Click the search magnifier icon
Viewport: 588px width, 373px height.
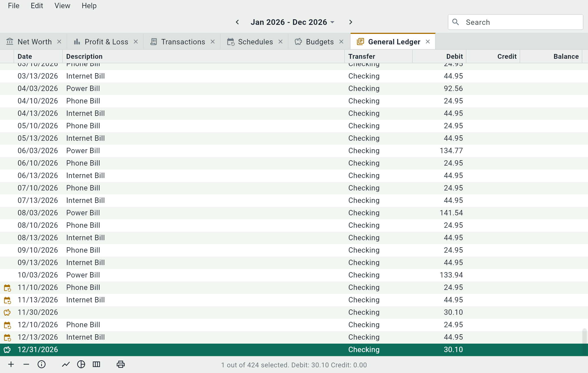[x=455, y=22]
